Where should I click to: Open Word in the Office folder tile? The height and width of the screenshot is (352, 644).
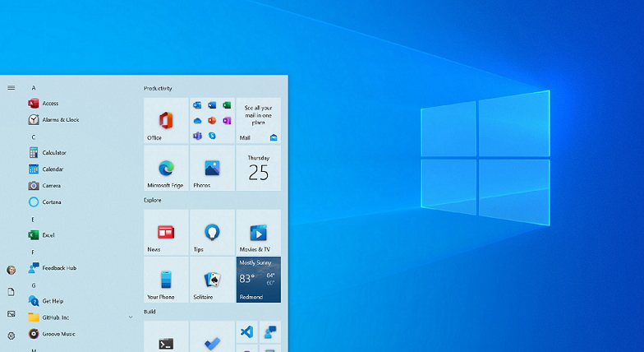[x=212, y=105]
